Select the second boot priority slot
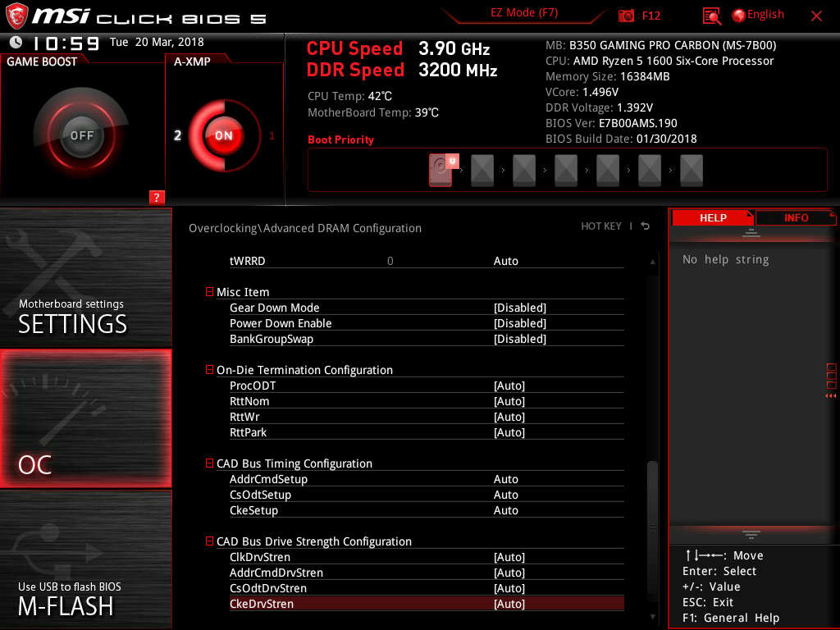Screen dimensions: 840x630 click(482, 171)
